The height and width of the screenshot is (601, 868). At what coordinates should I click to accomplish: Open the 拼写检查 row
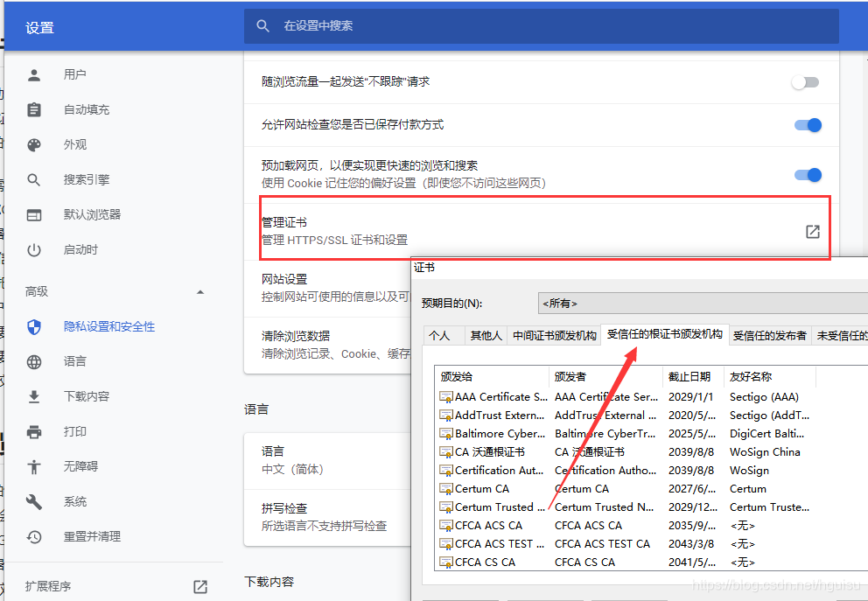click(328, 517)
